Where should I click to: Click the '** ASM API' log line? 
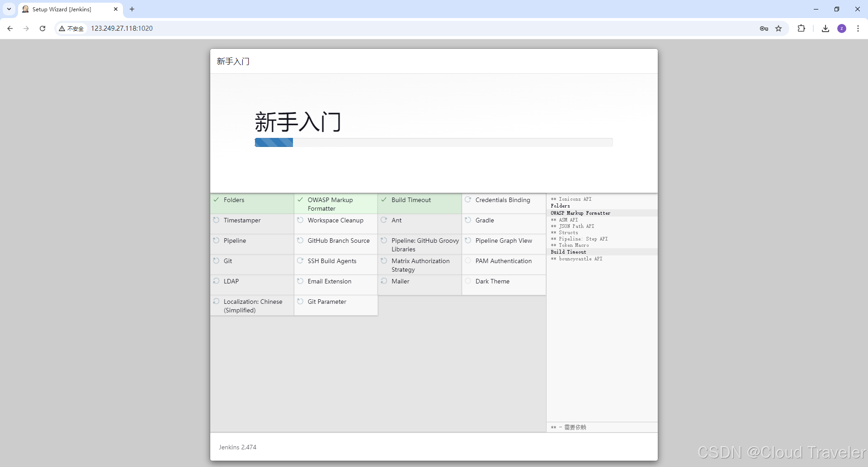coord(564,220)
